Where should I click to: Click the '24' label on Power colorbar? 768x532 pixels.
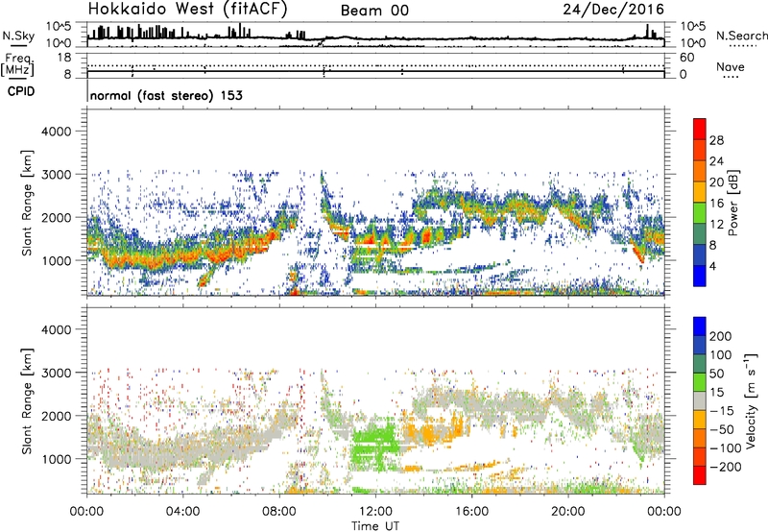point(716,161)
